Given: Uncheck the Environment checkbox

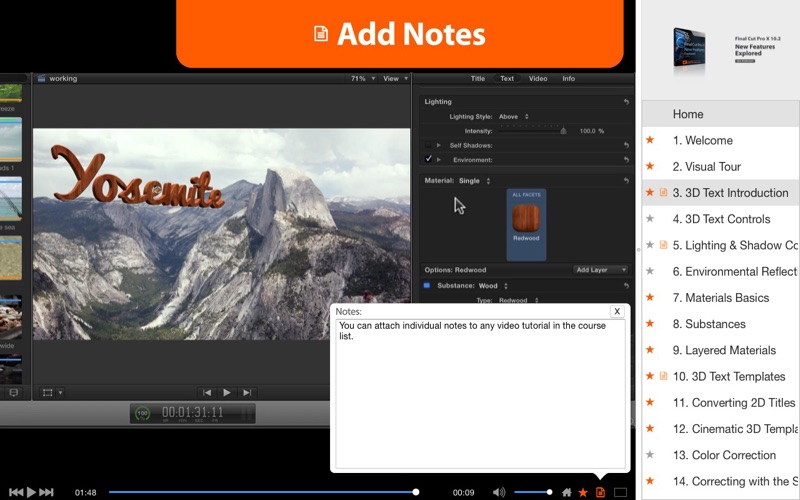Looking at the screenshot, I should tap(428, 159).
